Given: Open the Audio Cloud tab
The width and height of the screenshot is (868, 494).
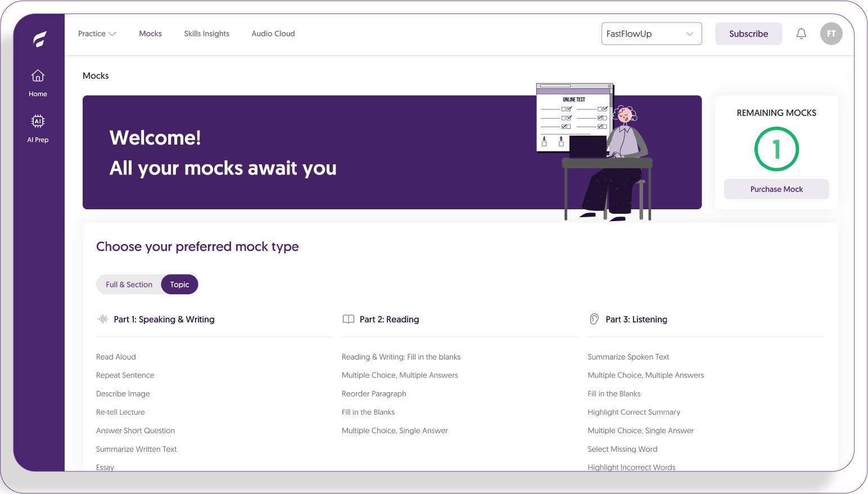Looking at the screenshot, I should point(273,34).
